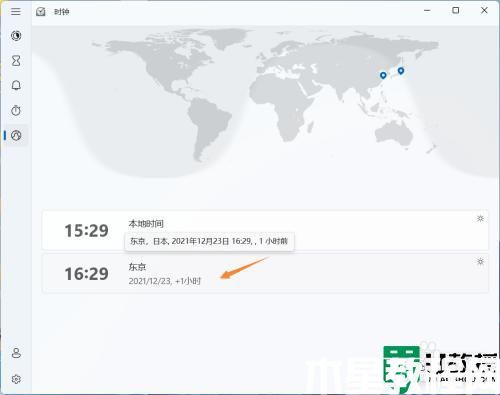
Task: Click the 2021/12/23, +1小时 date line
Action: (165, 281)
